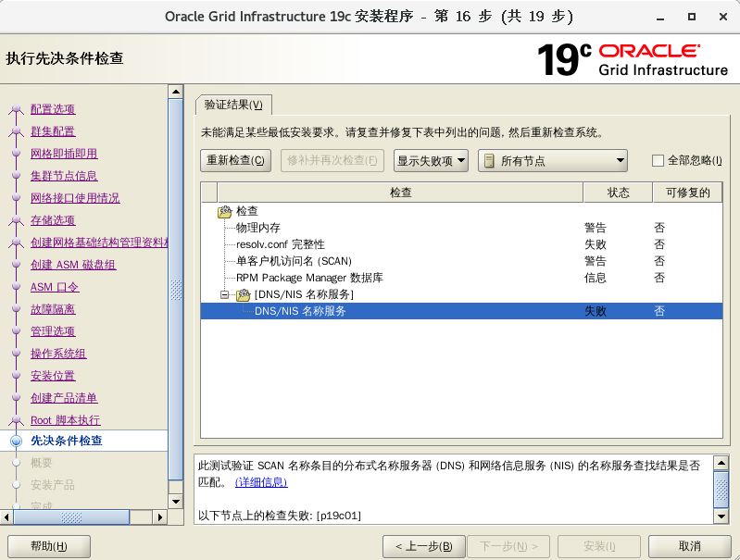Open the 网络接口使用情况 step link

75,198
